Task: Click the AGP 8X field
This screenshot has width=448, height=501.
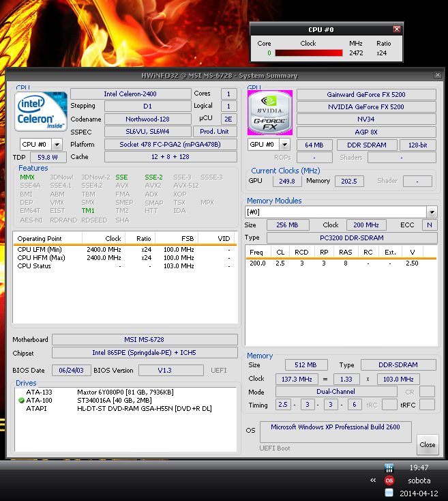Action: (x=366, y=132)
